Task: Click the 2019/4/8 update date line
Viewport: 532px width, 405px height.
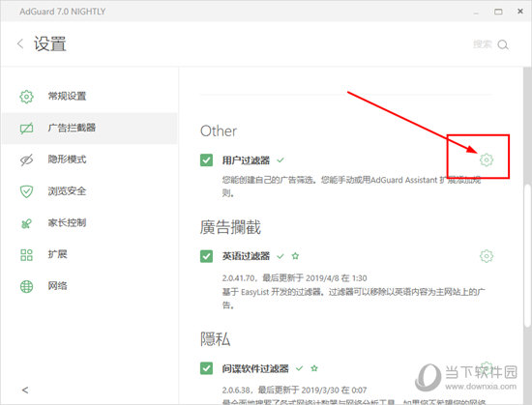Action: click(294, 278)
